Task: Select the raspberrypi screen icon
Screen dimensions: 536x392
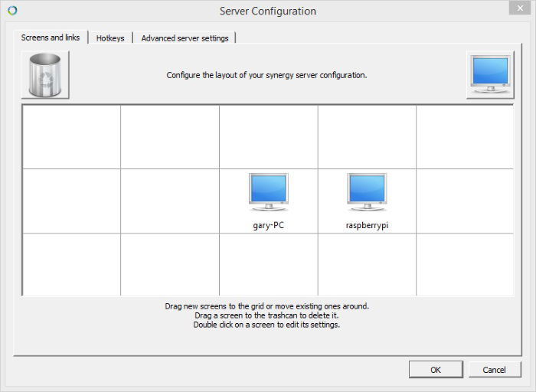Action: [x=367, y=192]
